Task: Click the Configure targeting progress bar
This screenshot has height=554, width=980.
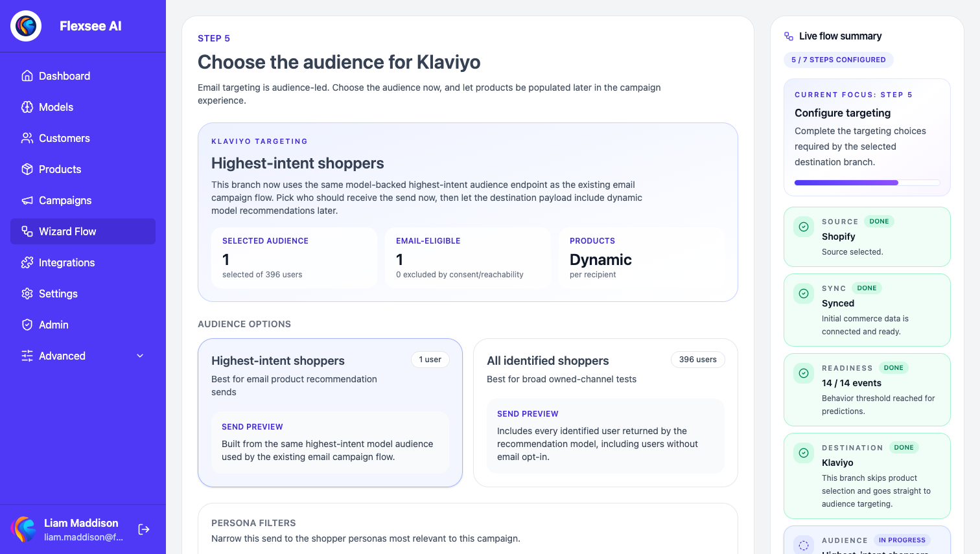Action: point(867,183)
